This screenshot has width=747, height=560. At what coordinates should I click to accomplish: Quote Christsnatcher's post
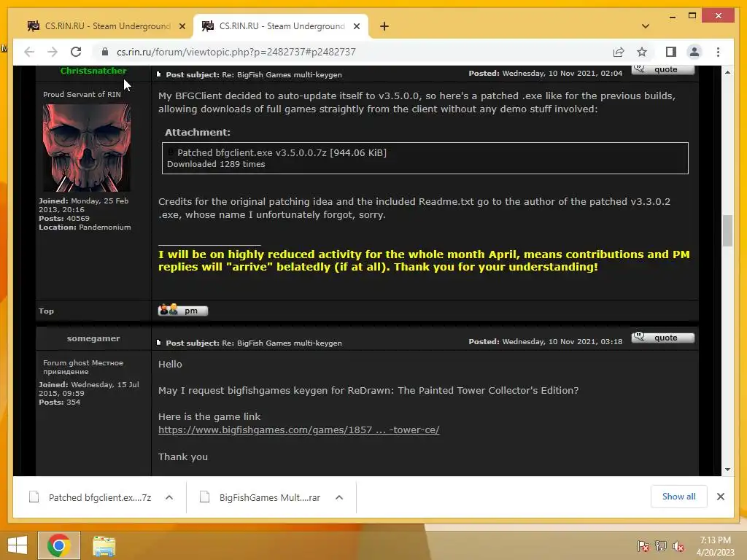click(x=662, y=69)
